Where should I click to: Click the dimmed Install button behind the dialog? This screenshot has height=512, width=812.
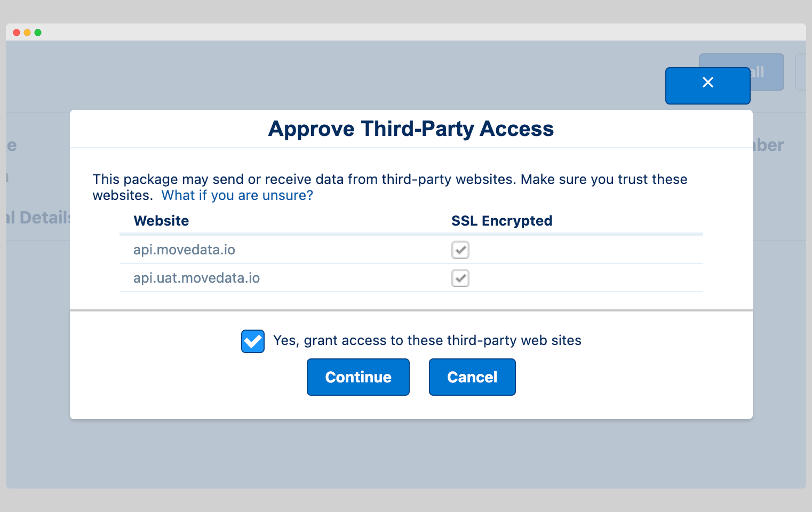(768, 71)
